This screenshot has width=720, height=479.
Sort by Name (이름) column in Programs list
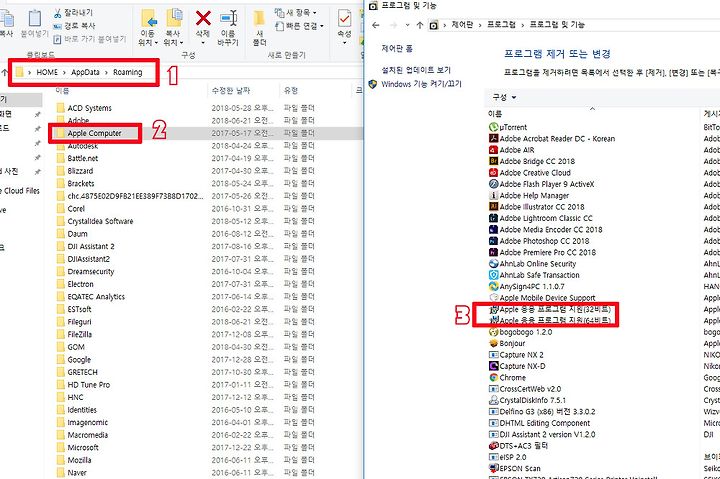495,113
